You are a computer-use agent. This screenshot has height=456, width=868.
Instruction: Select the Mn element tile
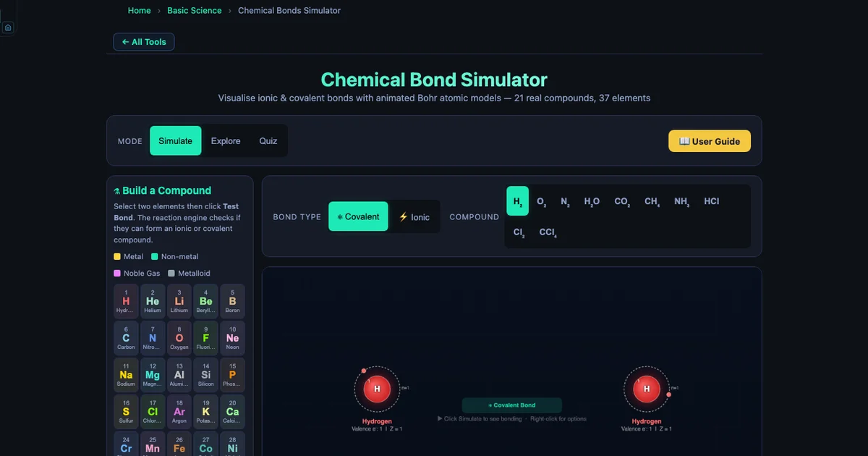point(153,444)
